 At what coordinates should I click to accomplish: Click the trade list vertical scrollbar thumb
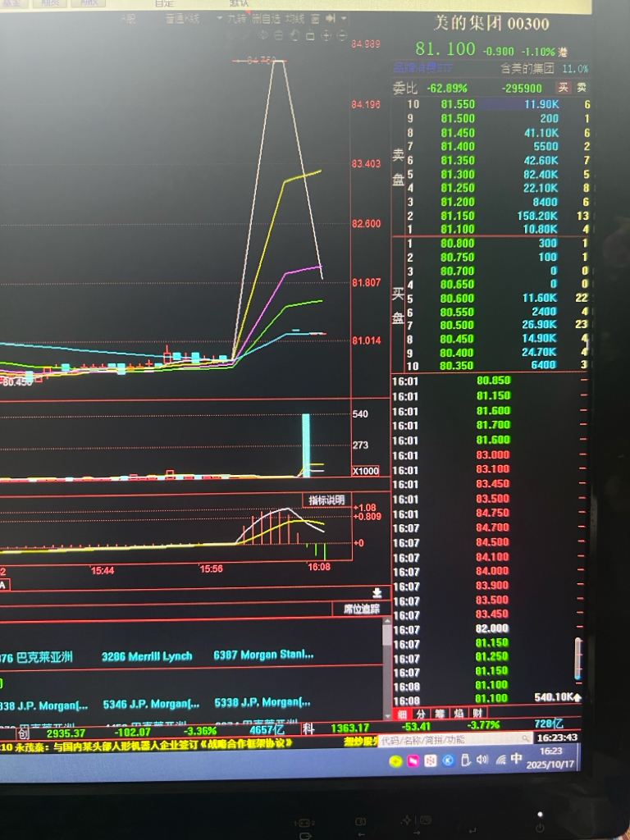(x=578, y=659)
